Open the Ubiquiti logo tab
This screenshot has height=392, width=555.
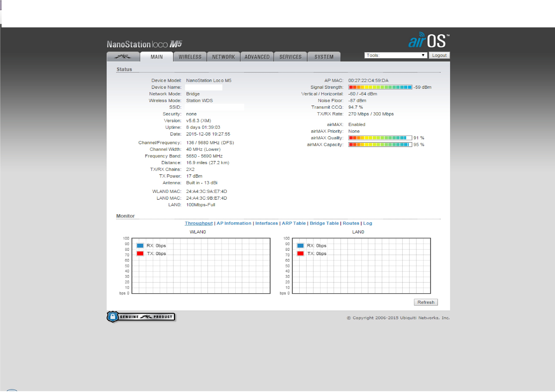[x=123, y=57]
